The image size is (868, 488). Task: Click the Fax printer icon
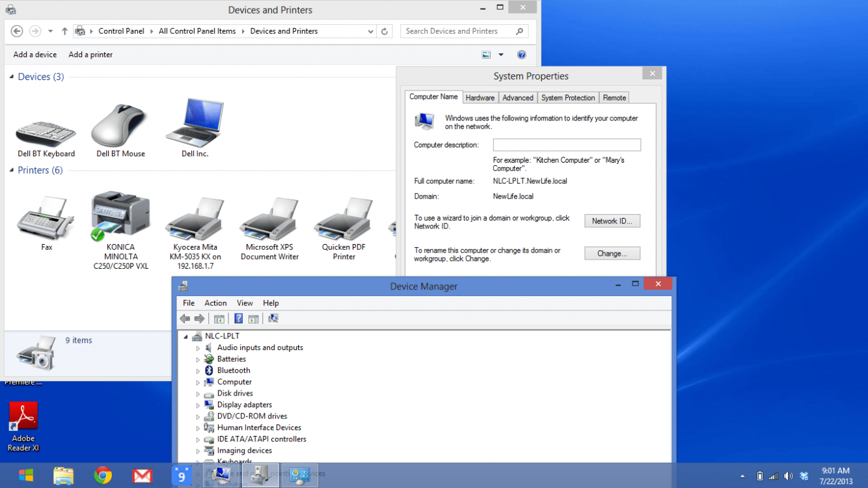(46, 218)
